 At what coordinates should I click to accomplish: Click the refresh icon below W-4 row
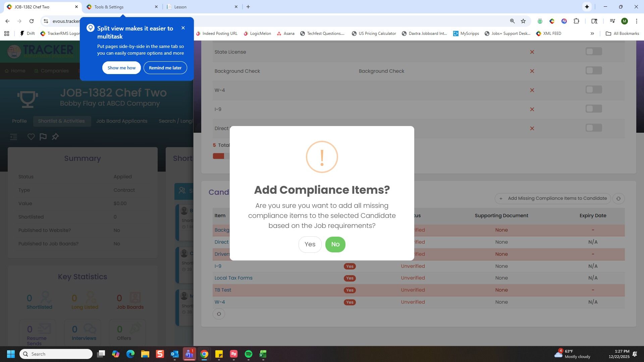(219, 314)
